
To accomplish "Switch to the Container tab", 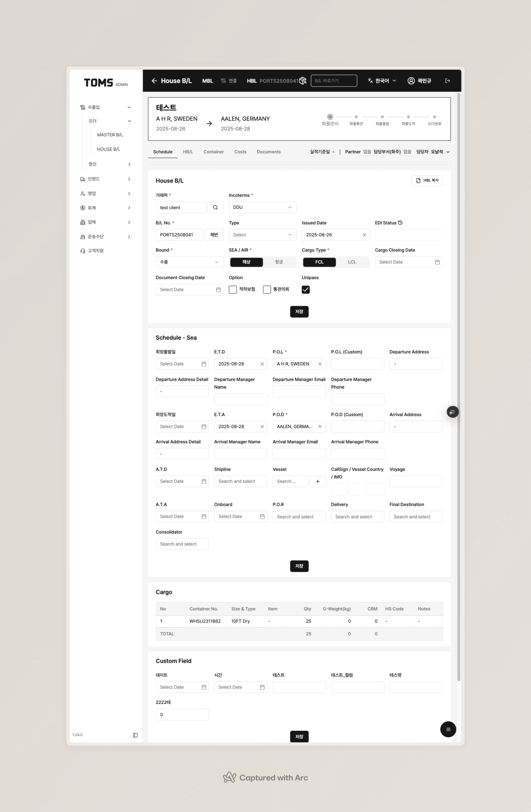I will (213, 152).
